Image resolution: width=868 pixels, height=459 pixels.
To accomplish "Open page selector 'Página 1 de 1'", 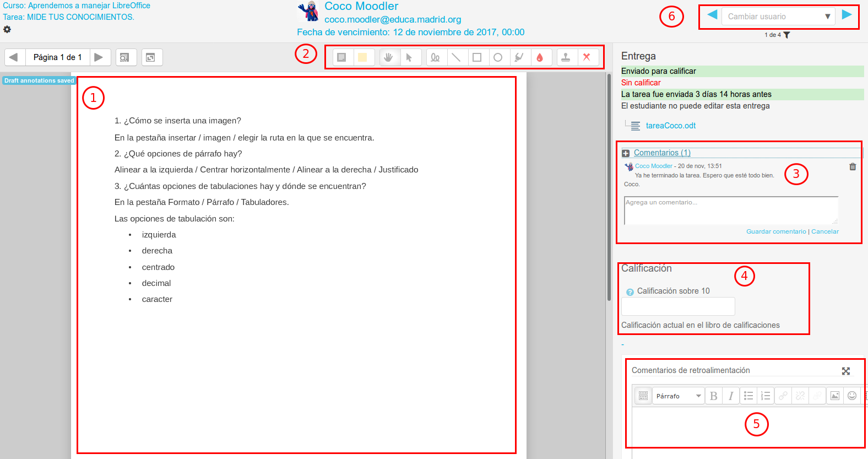I will (57, 57).
